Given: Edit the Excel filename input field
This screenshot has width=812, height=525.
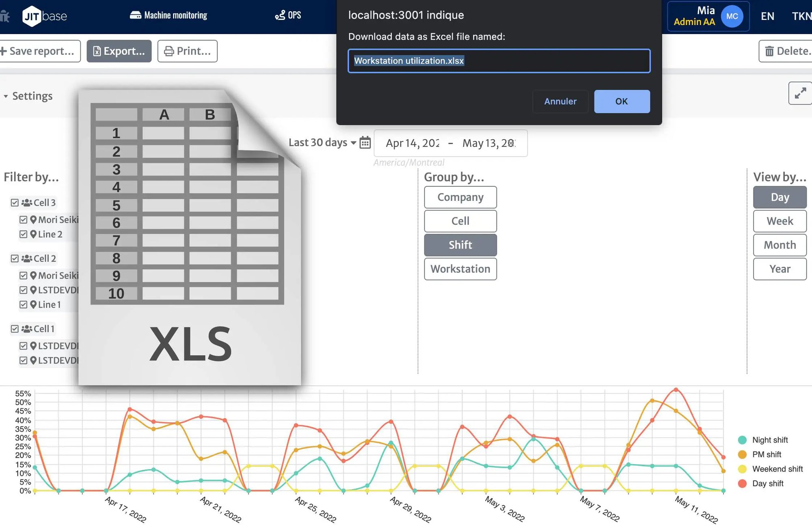Looking at the screenshot, I should (x=498, y=60).
